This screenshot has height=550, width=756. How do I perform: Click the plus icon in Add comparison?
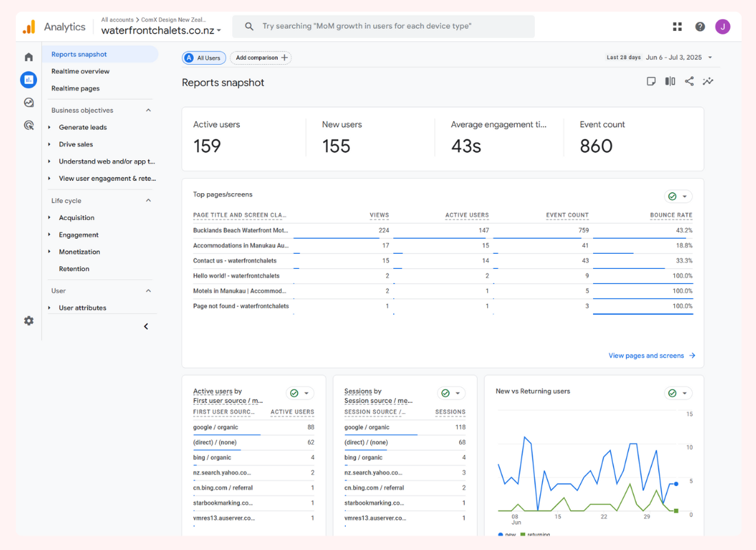[285, 58]
